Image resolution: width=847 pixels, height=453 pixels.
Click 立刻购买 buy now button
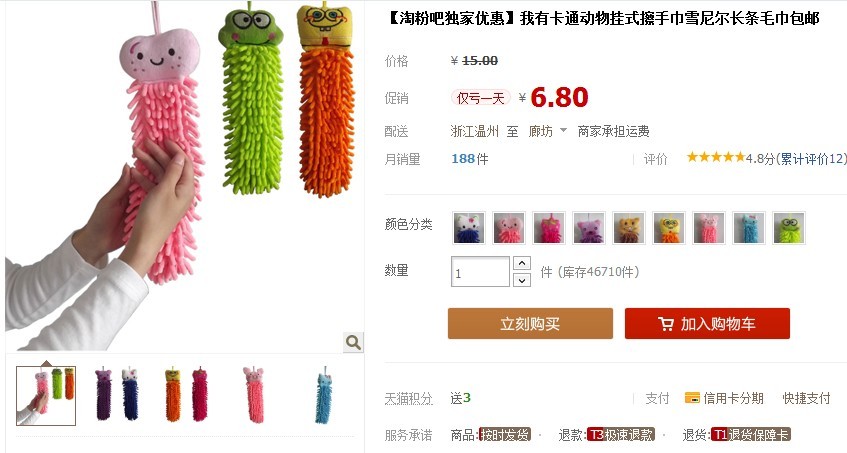click(x=530, y=323)
